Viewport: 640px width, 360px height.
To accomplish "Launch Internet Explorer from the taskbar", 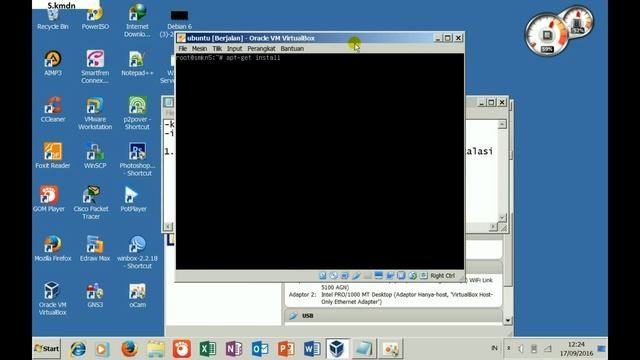I will 78,349.
